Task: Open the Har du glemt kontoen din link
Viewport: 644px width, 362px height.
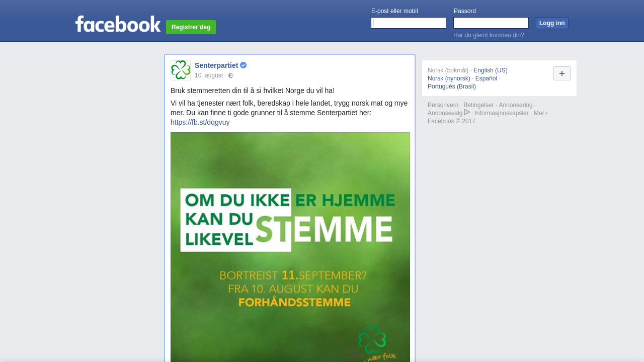Action: (489, 35)
